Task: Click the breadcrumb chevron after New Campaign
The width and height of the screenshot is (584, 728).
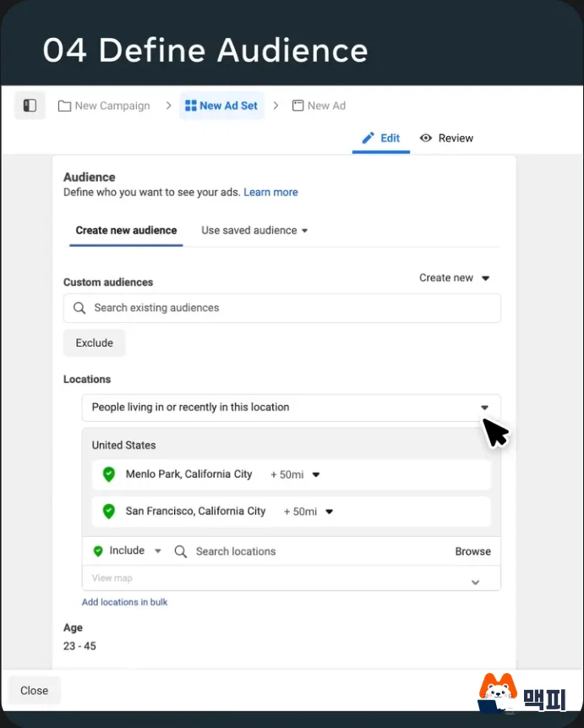Action: 168,106
